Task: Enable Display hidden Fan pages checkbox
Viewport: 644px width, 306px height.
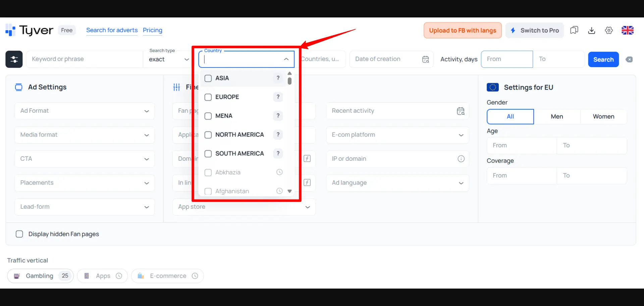Action: click(19, 234)
